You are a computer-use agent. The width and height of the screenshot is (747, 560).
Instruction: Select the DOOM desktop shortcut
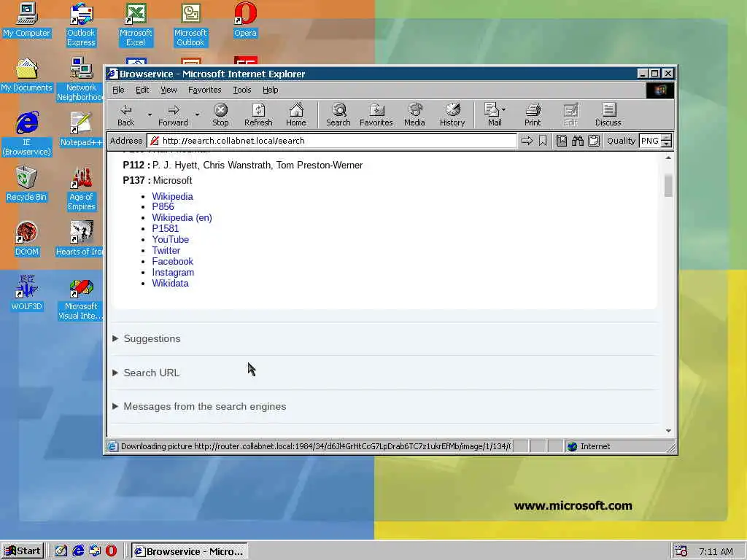(x=27, y=239)
